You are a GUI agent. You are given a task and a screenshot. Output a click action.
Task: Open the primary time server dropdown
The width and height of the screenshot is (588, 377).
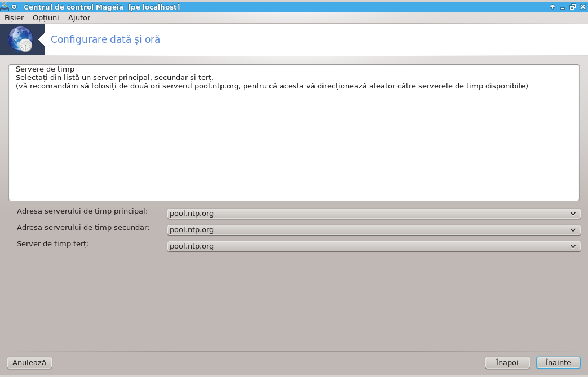(x=374, y=213)
